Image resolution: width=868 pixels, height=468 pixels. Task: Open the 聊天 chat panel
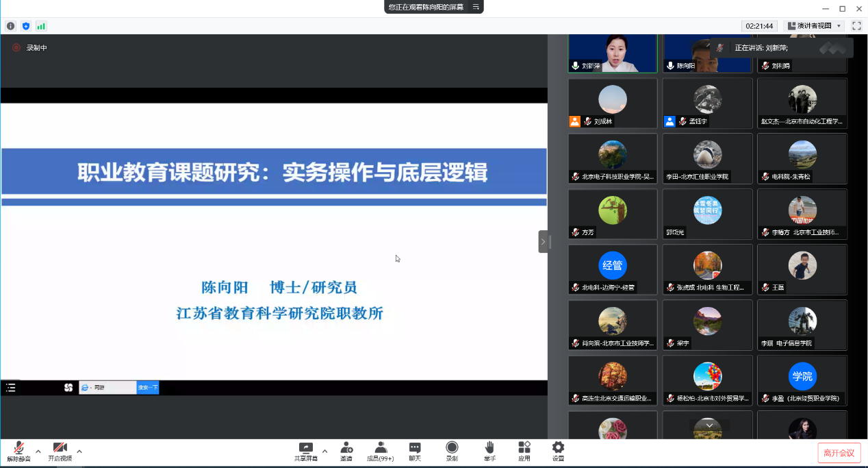pyautogui.click(x=415, y=451)
